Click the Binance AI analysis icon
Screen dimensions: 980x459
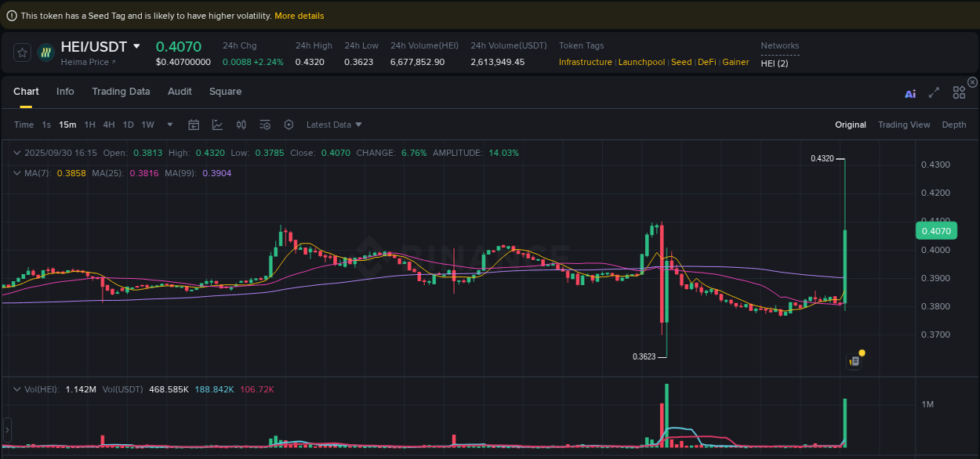coord(910,92)
